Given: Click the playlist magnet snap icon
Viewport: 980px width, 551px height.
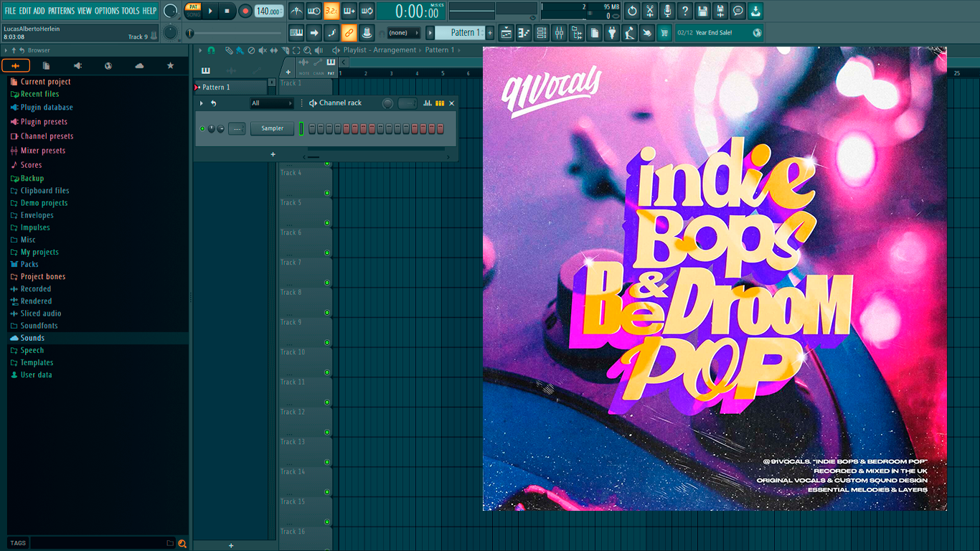Looking at the screenshot, I should 211,50.
